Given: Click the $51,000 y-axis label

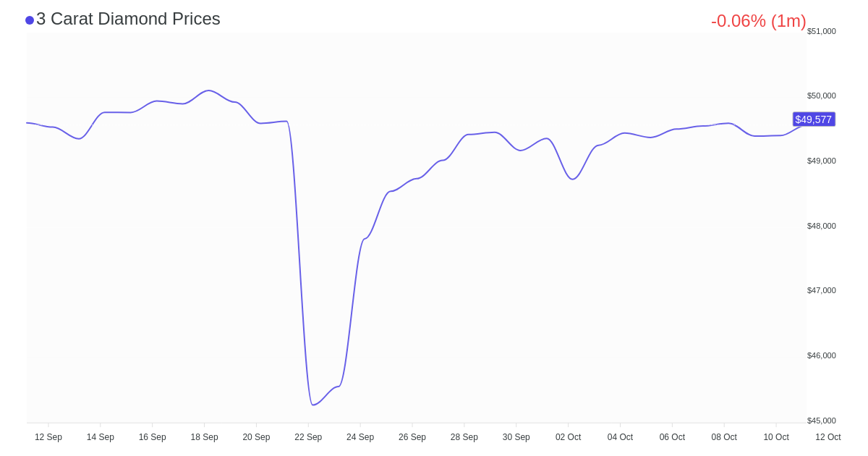Looking at the screenshot, I should point(822,31).
